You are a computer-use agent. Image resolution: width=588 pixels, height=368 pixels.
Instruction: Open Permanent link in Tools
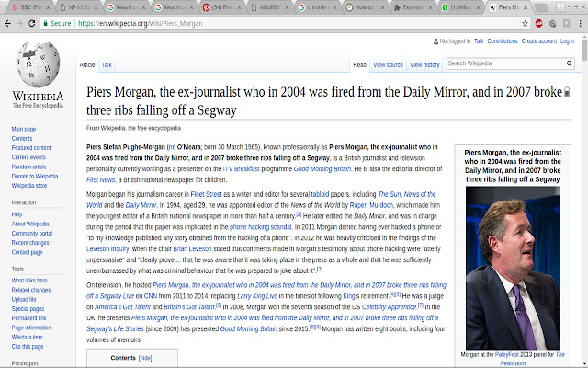pyautogui.click(x=28, y=317)
